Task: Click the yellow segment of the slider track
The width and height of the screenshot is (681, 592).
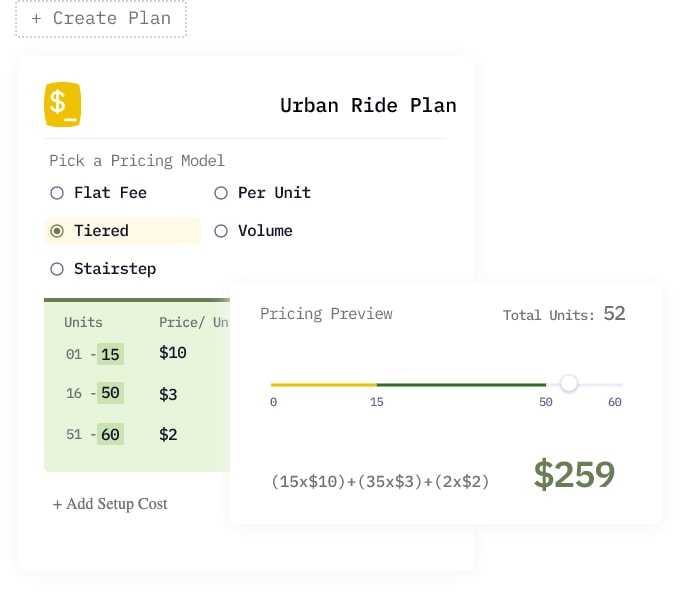Action: point(323,384)
